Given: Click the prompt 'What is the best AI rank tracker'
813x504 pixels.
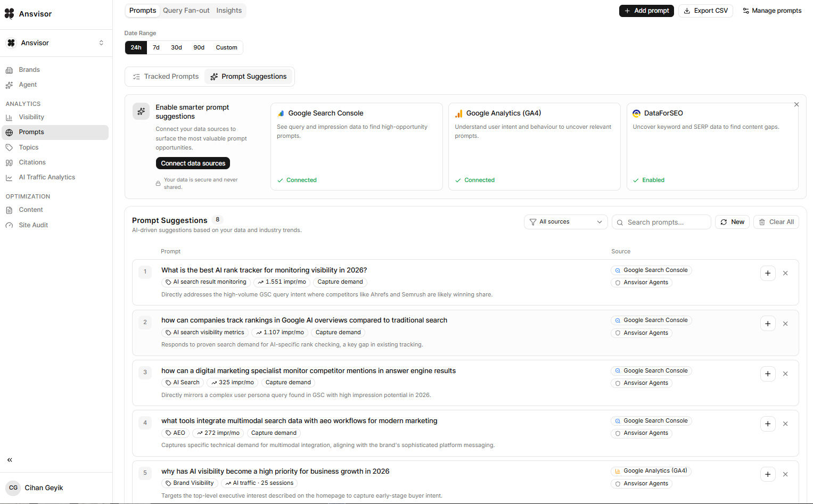Looking at the screenshot, I should [264, 270].
